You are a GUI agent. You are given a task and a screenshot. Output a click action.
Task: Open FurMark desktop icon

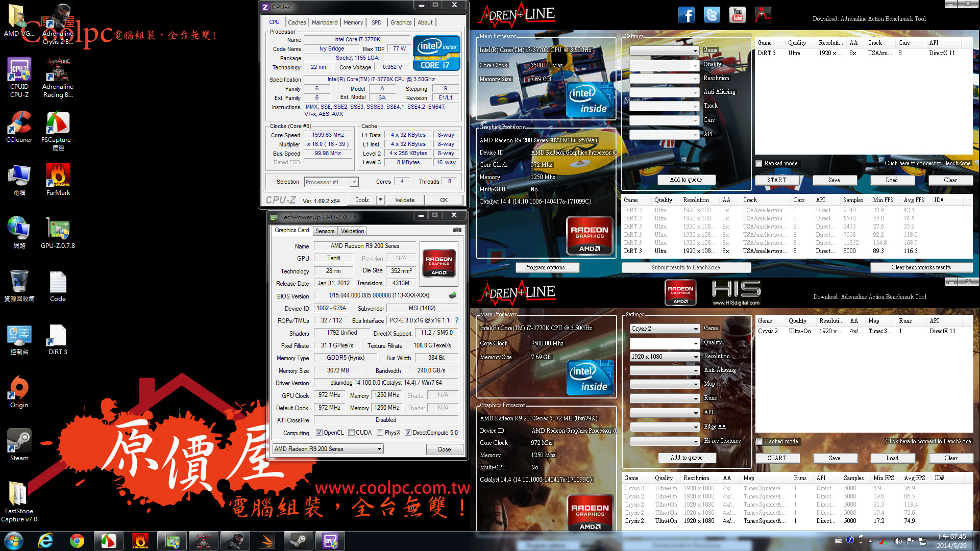(58, 180)
